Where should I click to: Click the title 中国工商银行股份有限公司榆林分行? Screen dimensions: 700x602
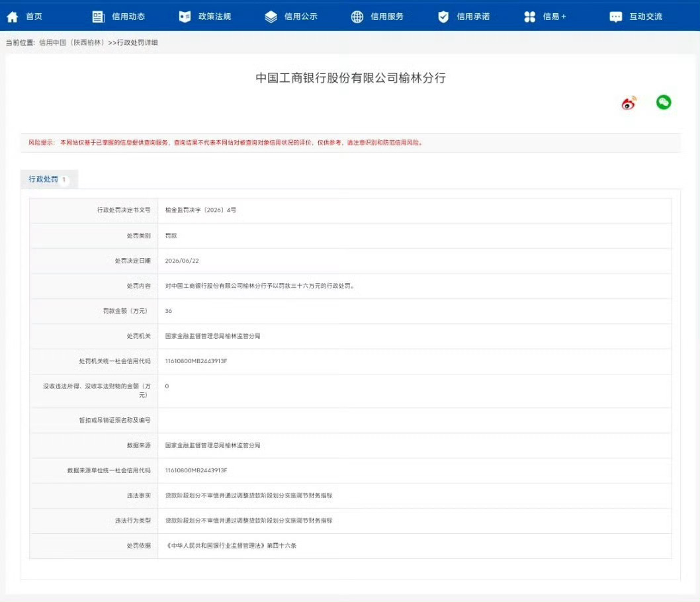coord(351,77)
